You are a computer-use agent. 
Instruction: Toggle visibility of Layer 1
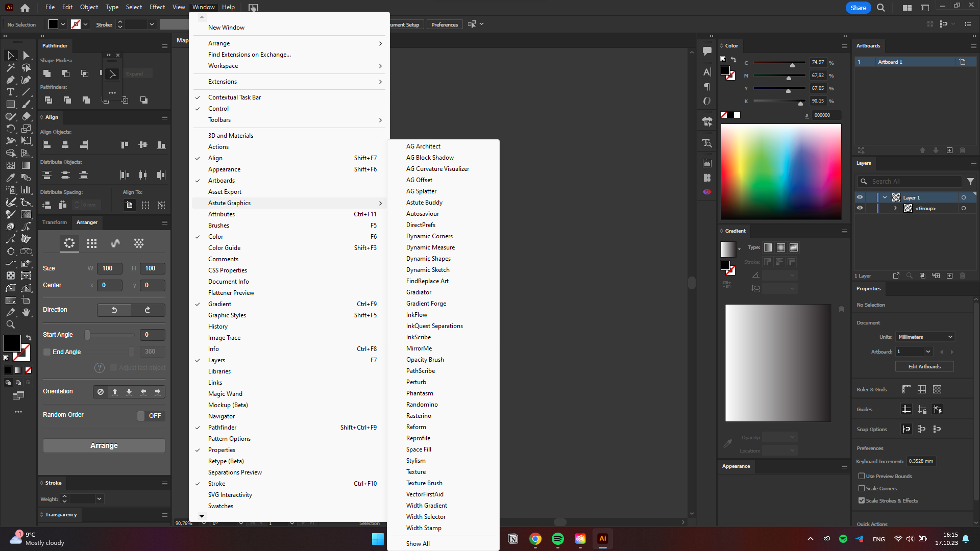point(860,197)
